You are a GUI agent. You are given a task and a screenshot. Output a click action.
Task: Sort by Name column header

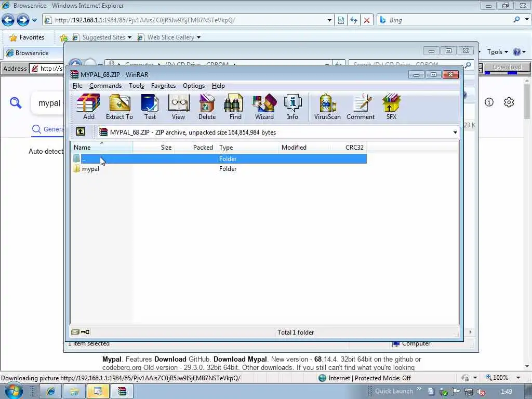(x=101, y=147)
